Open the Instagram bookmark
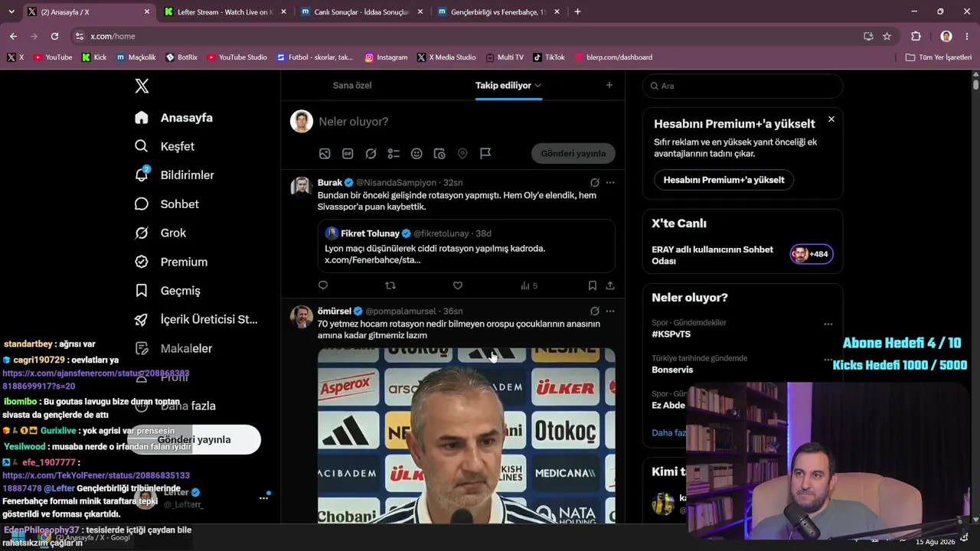The width and height of the screenshot is (980, 551). (x=386, y=57)
